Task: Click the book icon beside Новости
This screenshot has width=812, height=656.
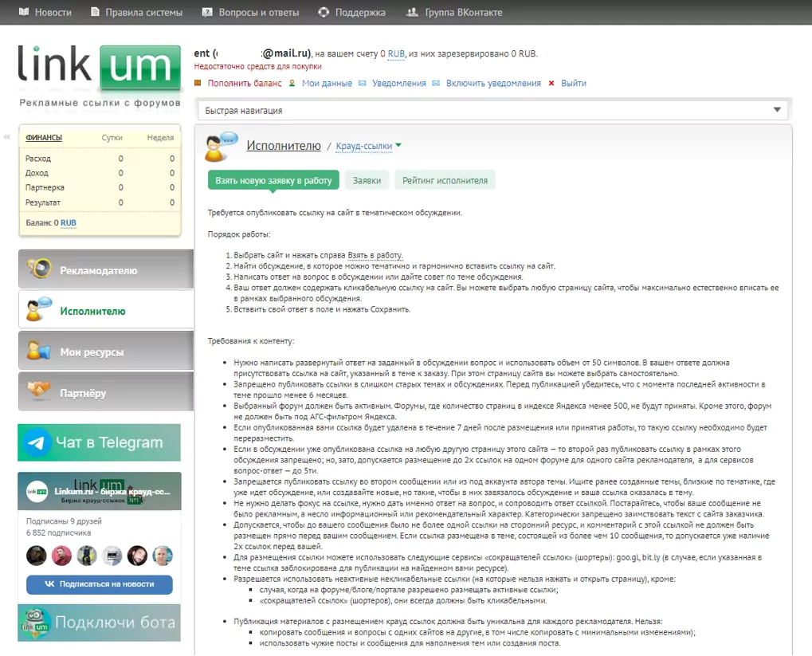Action: pos(24,12)
